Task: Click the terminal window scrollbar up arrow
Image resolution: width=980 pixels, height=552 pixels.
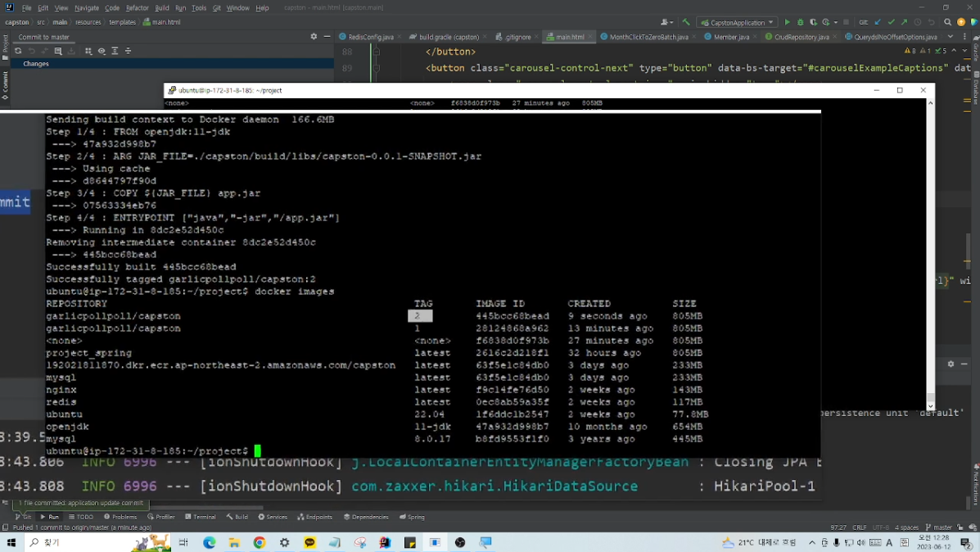Action: click(931, 102)
